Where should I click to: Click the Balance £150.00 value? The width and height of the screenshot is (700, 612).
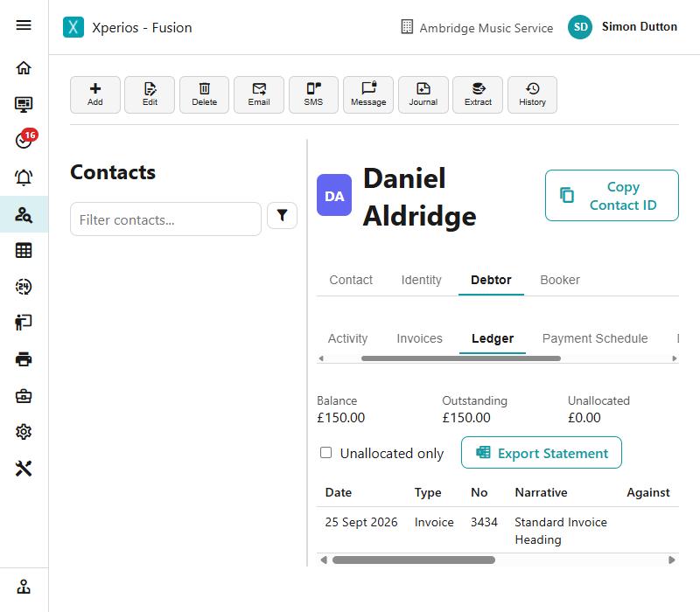pos(341,418)
